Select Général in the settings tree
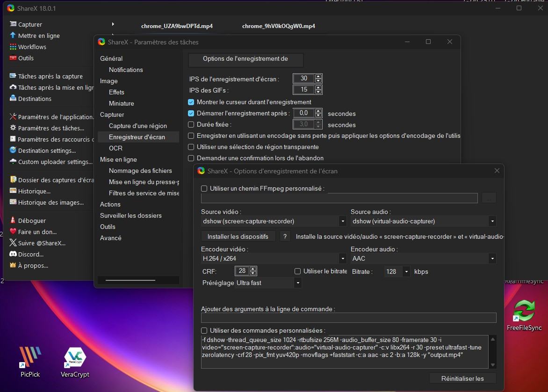Viewport: 548px width, 392px height. coord(111,58)
